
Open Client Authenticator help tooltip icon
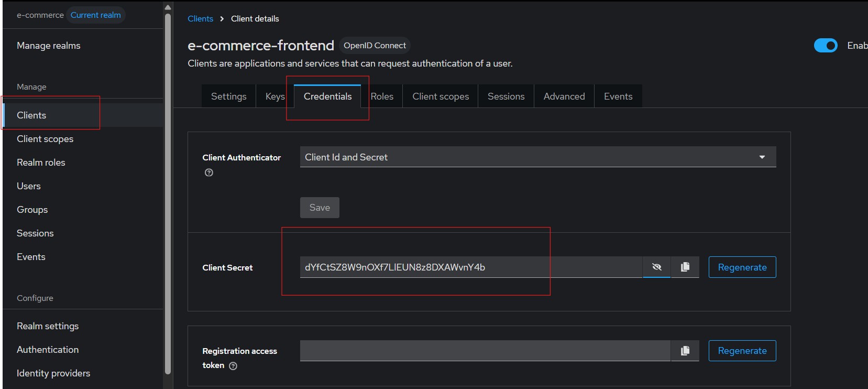[209, 172]
